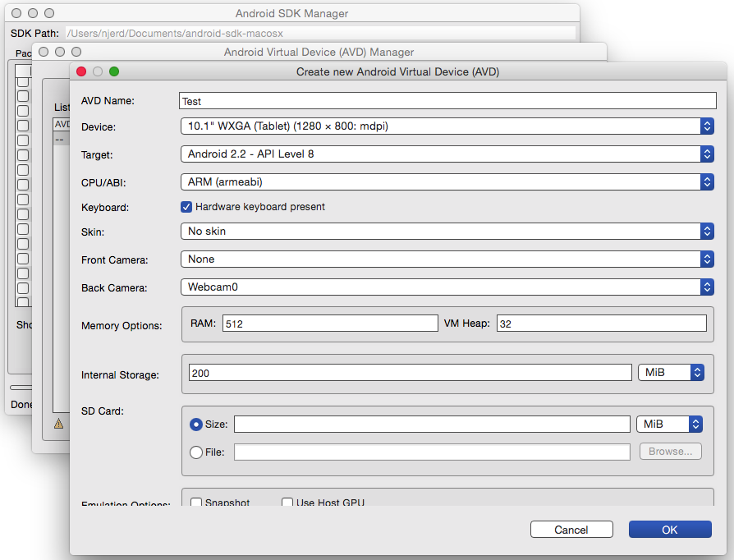
Task: Click the SD Card Size input field
Action: (432, 425)
